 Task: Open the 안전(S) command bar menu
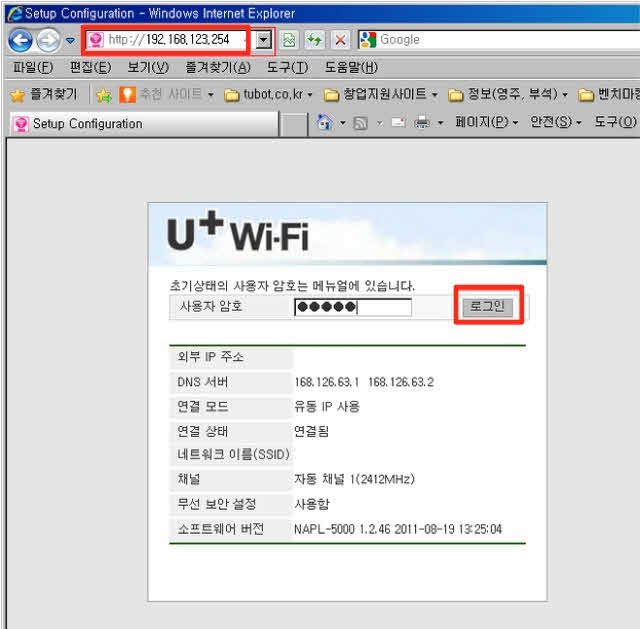pyautogui.click(x=556, y=122)
